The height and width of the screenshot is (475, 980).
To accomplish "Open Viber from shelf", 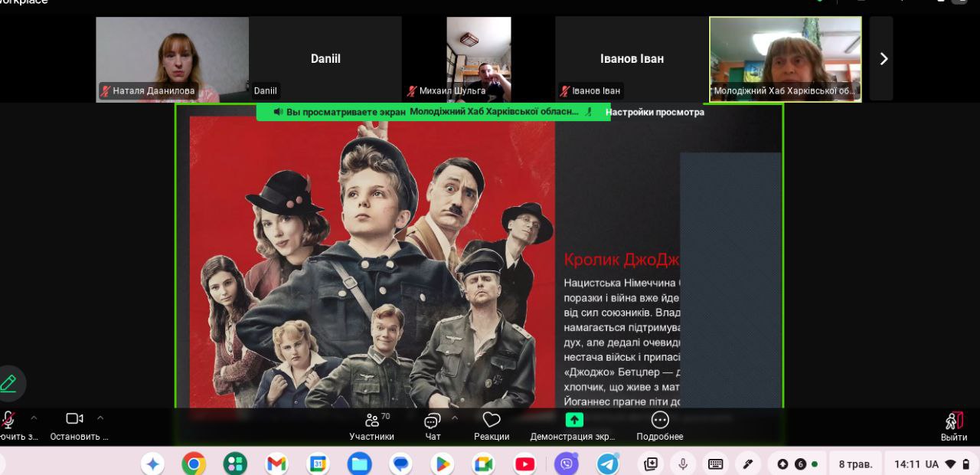I will (567, 464).
